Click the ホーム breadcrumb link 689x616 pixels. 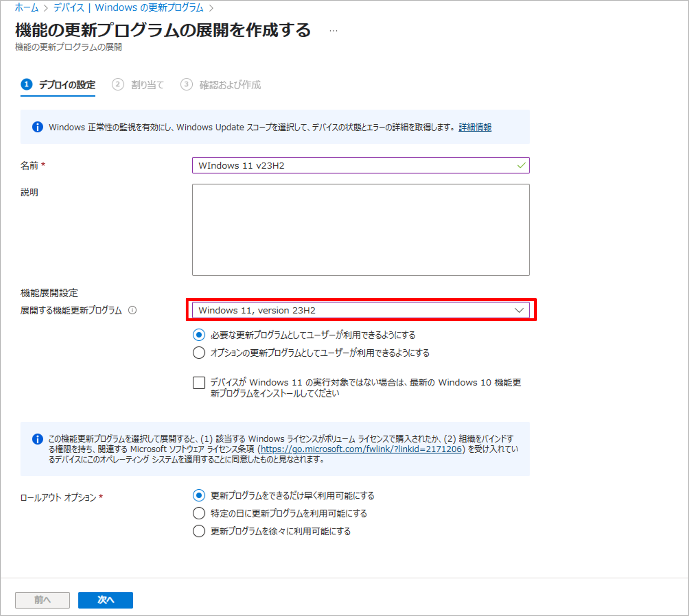pos(26,7)
